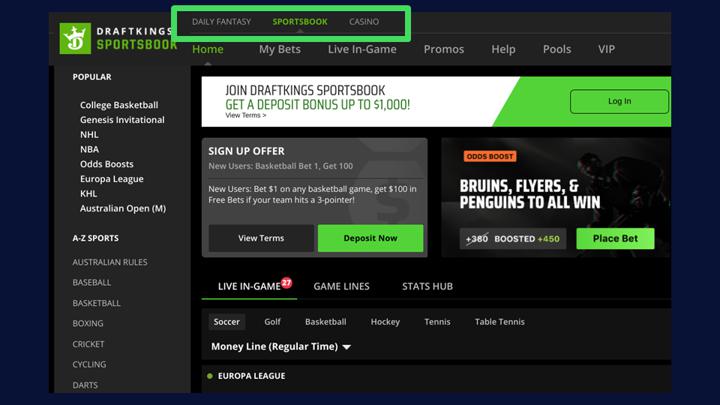
Task: Switch to the Live In-Game tab
Action: pyautogui.click(x=249, y=287)
